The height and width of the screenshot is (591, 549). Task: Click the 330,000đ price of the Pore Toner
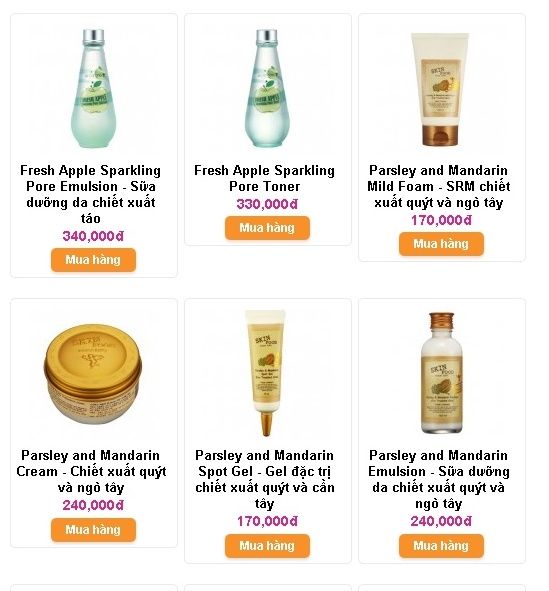(x=267, y=204)
